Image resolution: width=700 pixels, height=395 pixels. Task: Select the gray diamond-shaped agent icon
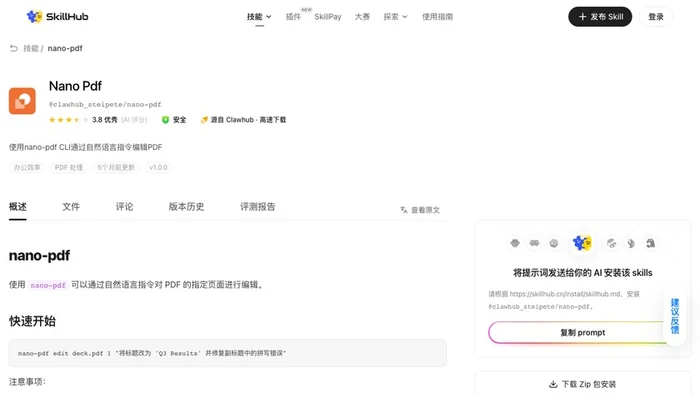point(515,243)
